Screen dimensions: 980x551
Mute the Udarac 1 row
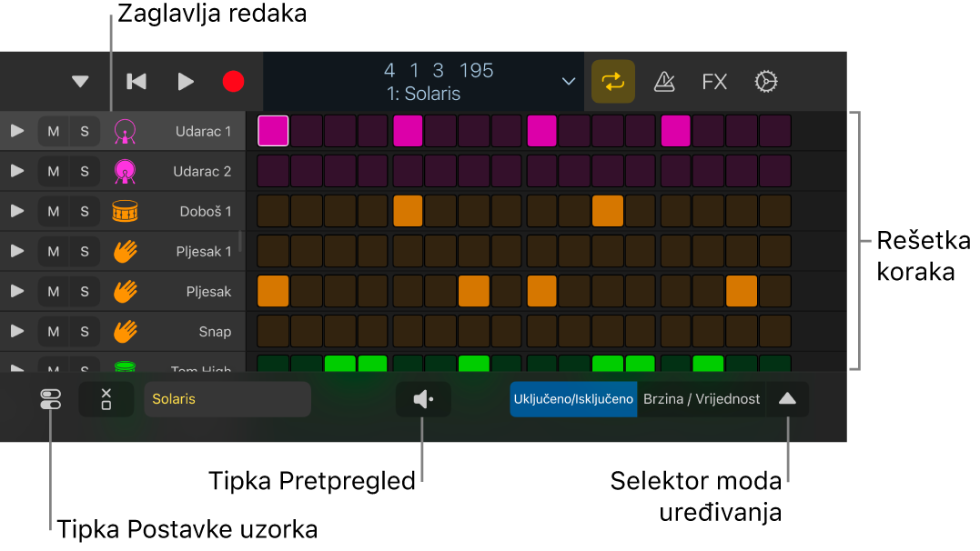(54, 131)
